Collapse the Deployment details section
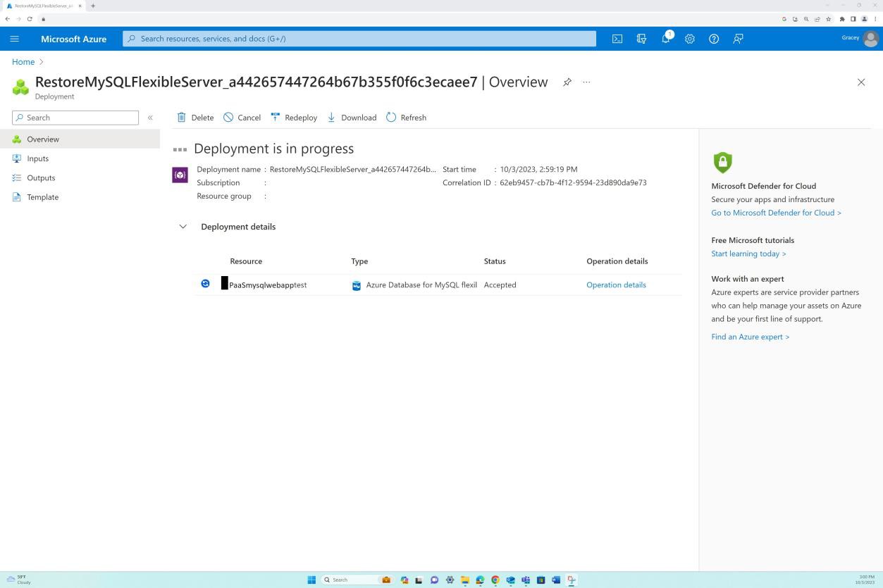The height and width of the screenshot is (588, 883). tap(183, 226)
